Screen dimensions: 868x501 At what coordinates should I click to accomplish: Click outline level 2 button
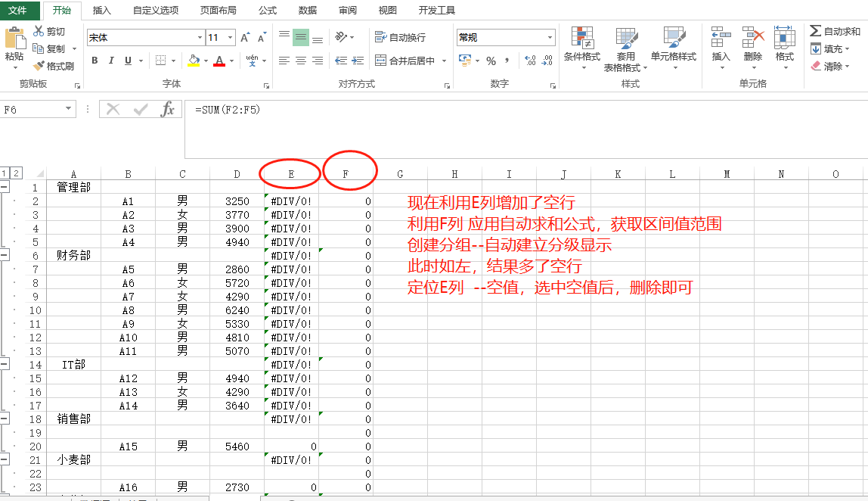[16, 173]
